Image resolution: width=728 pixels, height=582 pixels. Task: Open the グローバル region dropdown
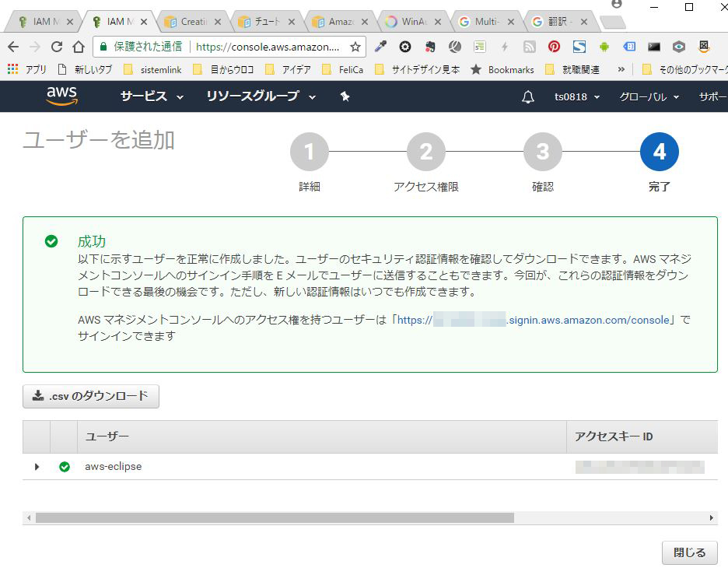[649, 96]
